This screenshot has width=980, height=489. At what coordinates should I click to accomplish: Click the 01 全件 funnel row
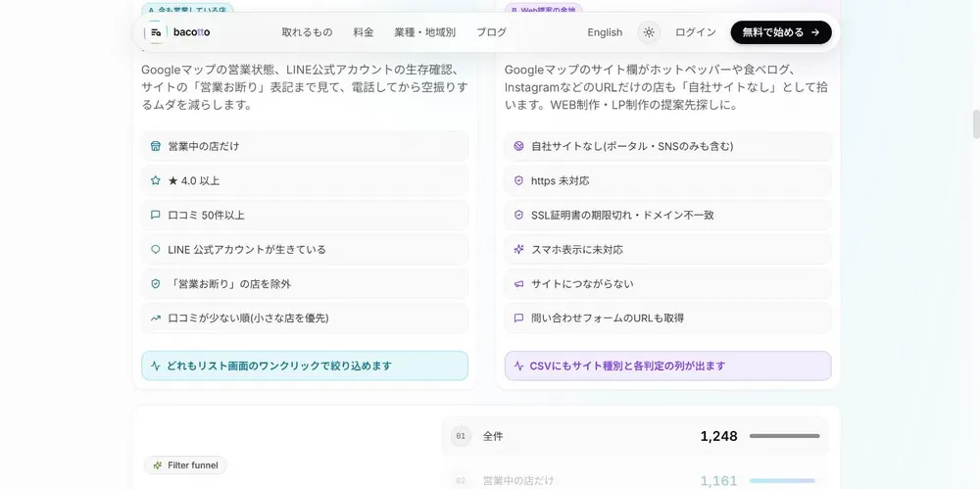coord(635,436)
